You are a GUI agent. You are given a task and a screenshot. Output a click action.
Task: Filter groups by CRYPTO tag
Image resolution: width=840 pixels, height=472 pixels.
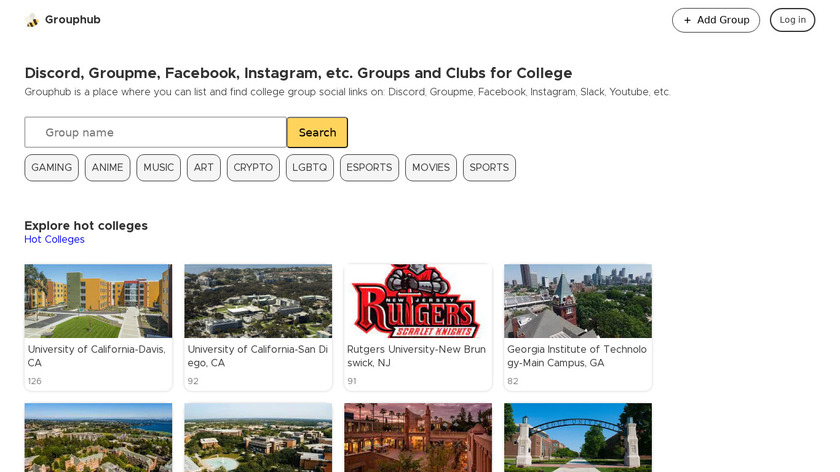pyautogui.click(x=253, y=168)
